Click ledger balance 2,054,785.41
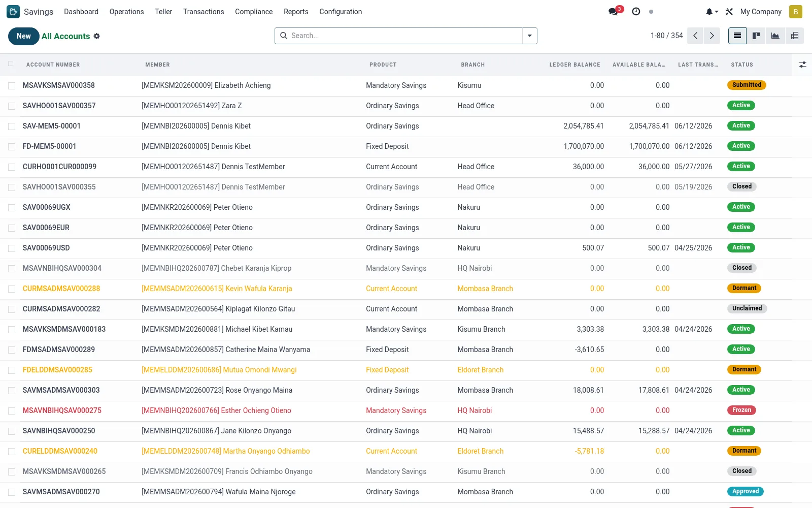This screenshot has width=812, height=508. [x=584, y=126]
